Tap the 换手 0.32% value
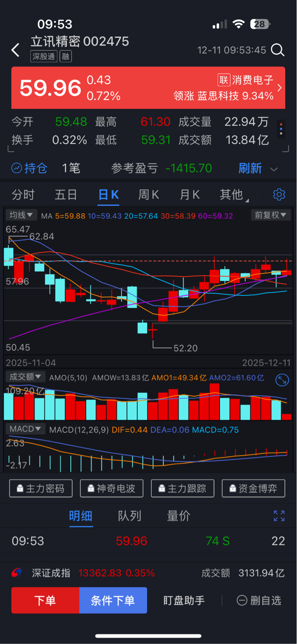The image size is (297, 644). coord(70,140)
